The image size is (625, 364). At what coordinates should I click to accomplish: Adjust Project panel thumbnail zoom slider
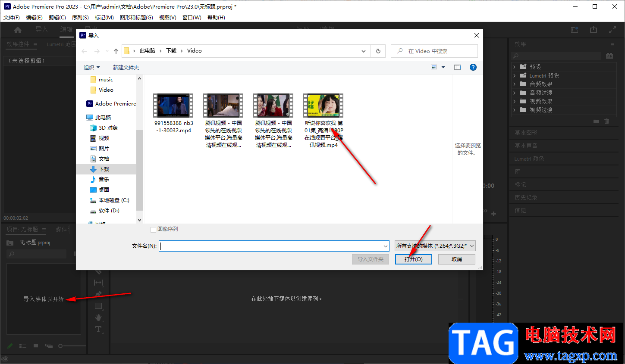72,346
